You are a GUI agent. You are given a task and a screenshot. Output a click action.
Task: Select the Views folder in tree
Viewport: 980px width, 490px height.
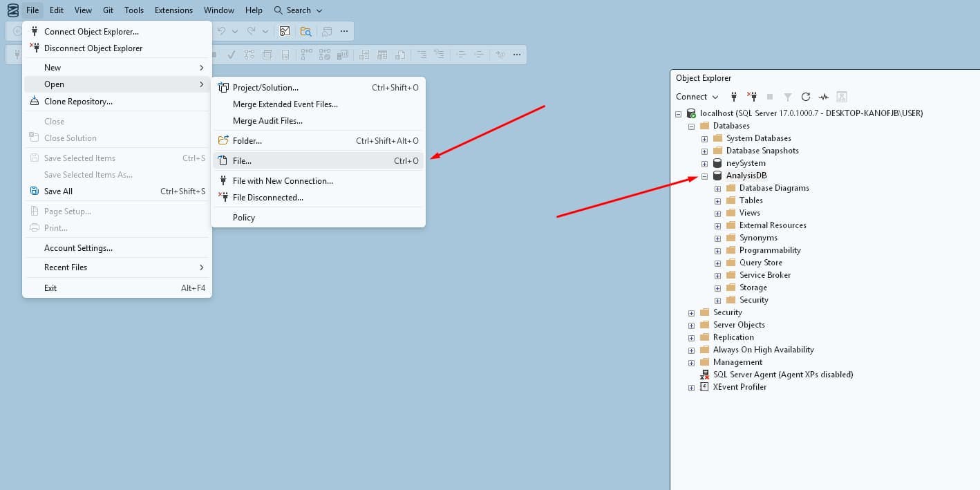point(749,213)
